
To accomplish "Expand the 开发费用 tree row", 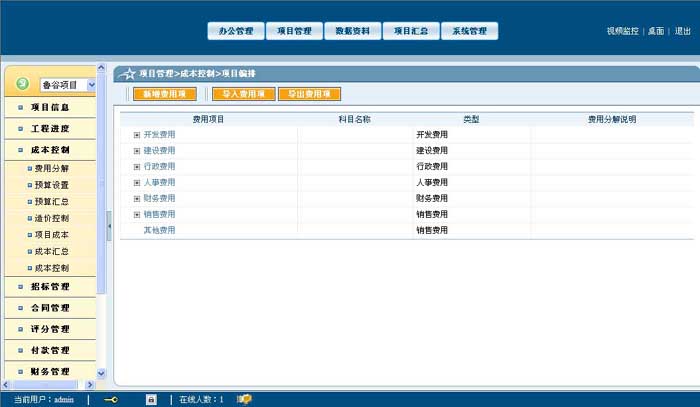I will pyautogui.click(x=137, y=134).
